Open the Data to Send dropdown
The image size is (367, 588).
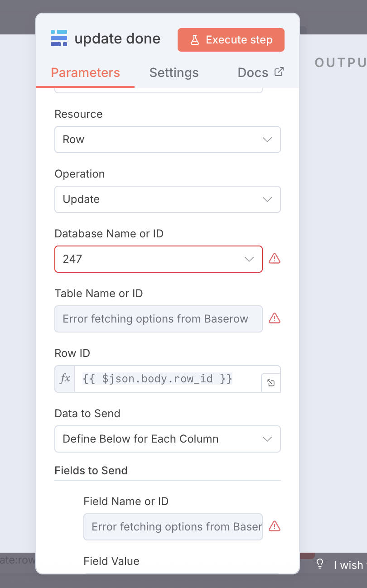coord(167,439)
